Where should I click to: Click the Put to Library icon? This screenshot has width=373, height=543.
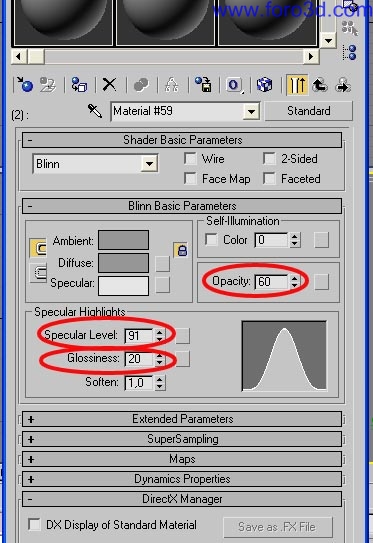pos(203,84)
